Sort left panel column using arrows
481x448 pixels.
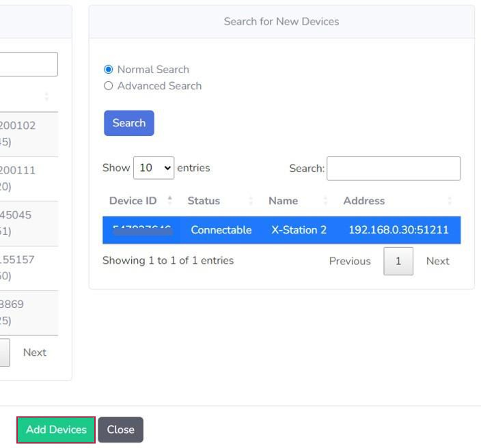[46, 96]
